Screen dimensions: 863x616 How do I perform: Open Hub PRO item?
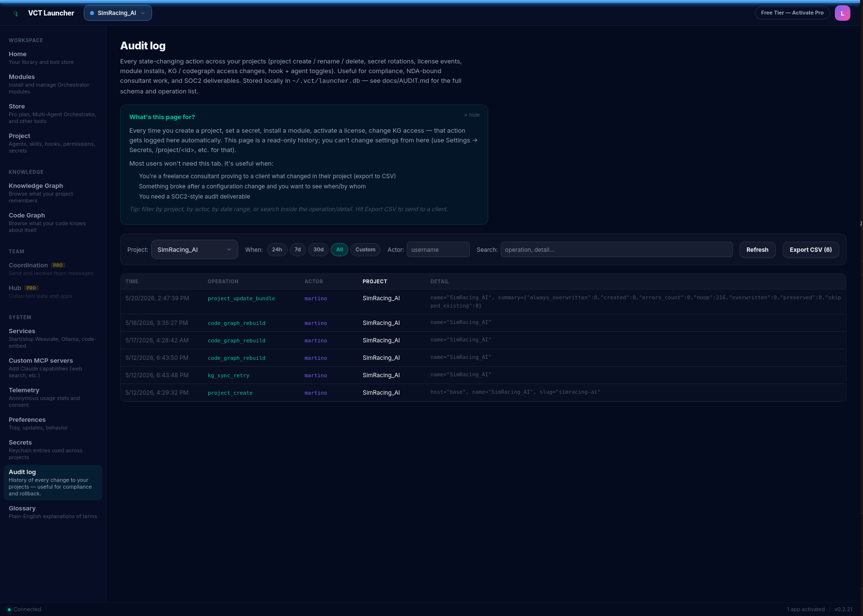click(53, 292)
